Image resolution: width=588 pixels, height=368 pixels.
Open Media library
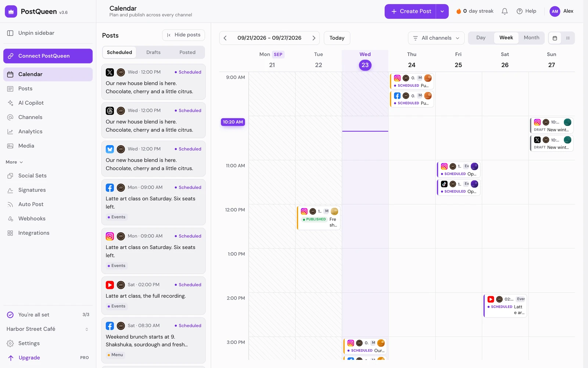(48, 146)
